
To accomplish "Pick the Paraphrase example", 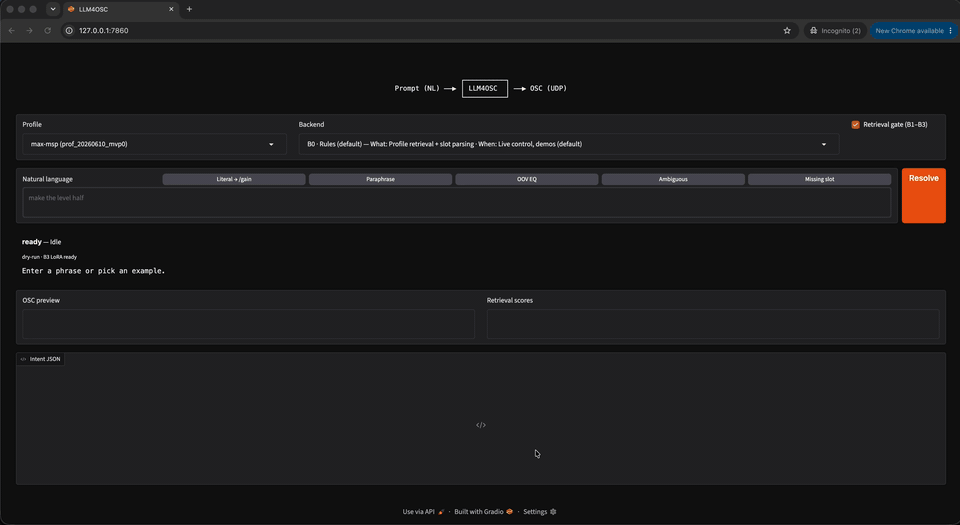I will (380, 179).
